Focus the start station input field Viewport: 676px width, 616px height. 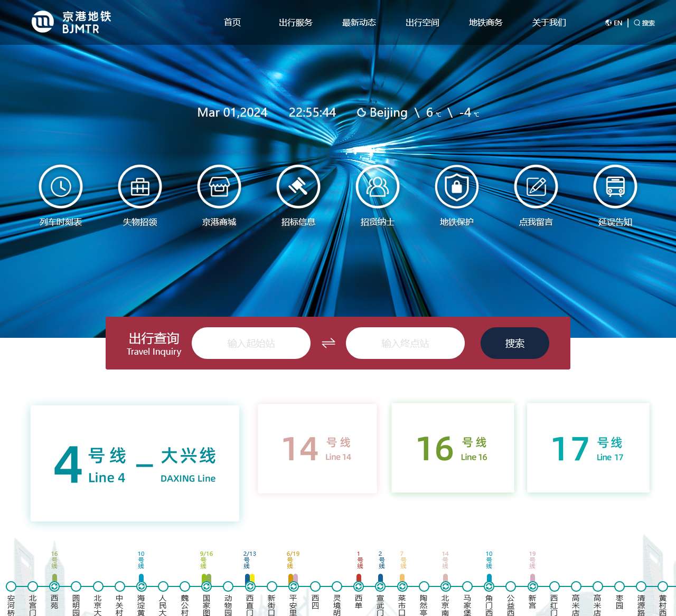(x=251, y=343)
